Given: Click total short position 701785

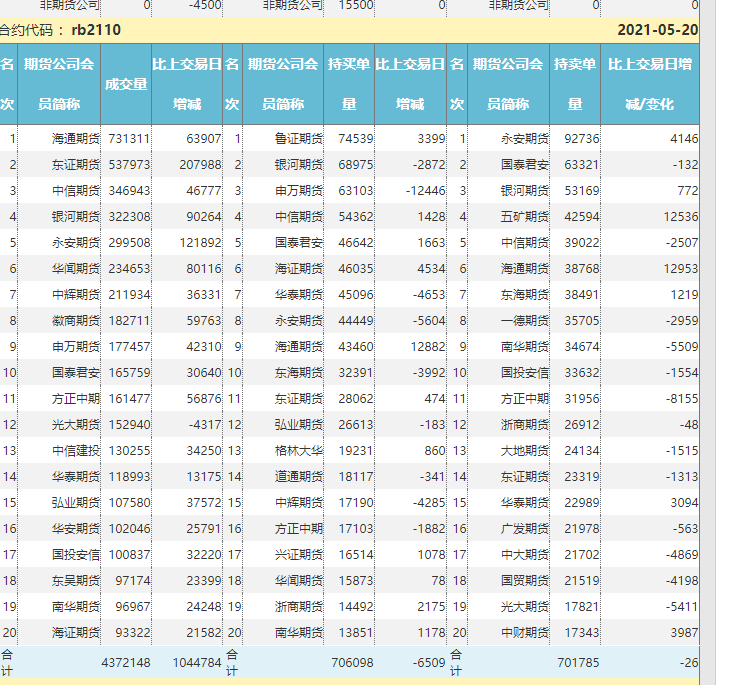Looking at the screenshot, I should [577, 661].
